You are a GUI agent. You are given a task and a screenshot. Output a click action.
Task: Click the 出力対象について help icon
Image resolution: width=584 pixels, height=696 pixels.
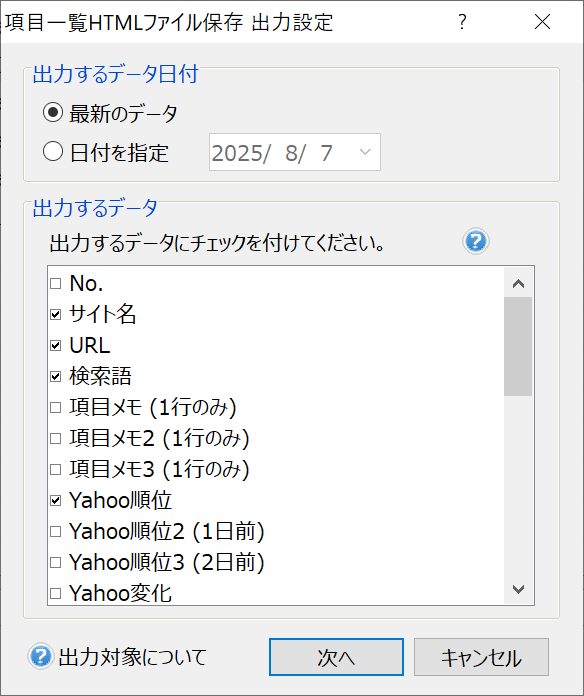tap(40, 656)
